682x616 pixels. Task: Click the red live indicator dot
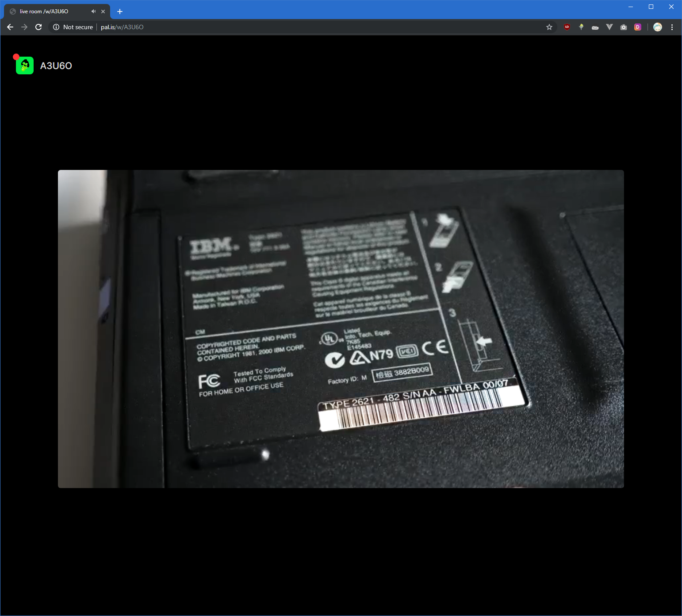[16, 56]
